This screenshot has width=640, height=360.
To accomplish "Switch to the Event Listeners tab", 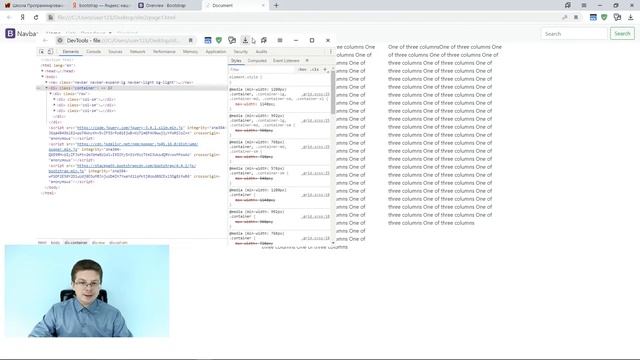I will (x=286, y=60).
